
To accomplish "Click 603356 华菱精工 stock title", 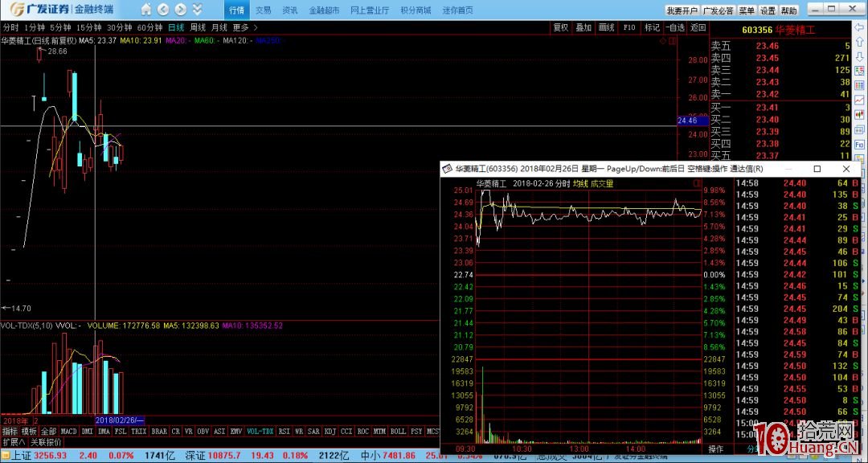I will coord(779,30).
